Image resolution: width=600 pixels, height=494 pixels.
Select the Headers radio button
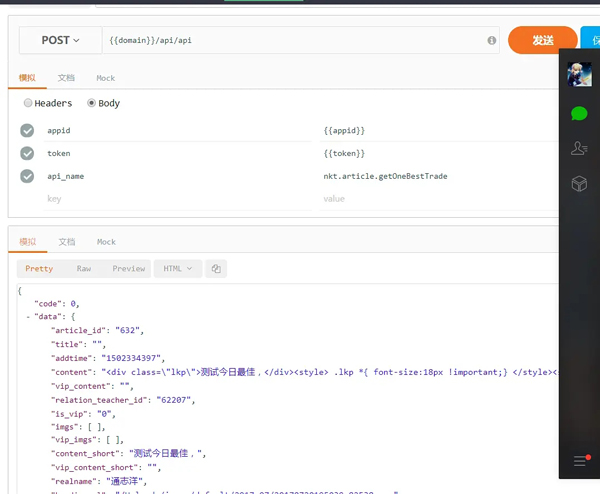[28, 103]
